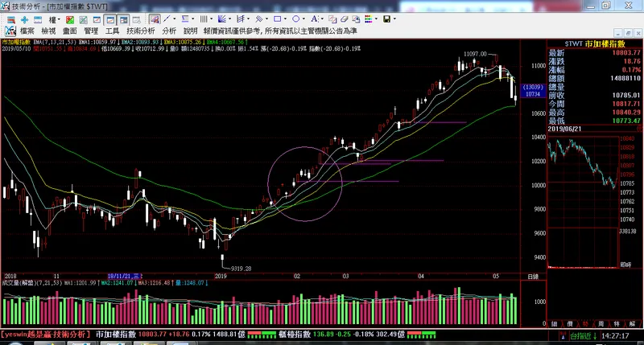Click the red table-list toolbar icon
This screenshot has width=644, height=345.
[11, 19]
